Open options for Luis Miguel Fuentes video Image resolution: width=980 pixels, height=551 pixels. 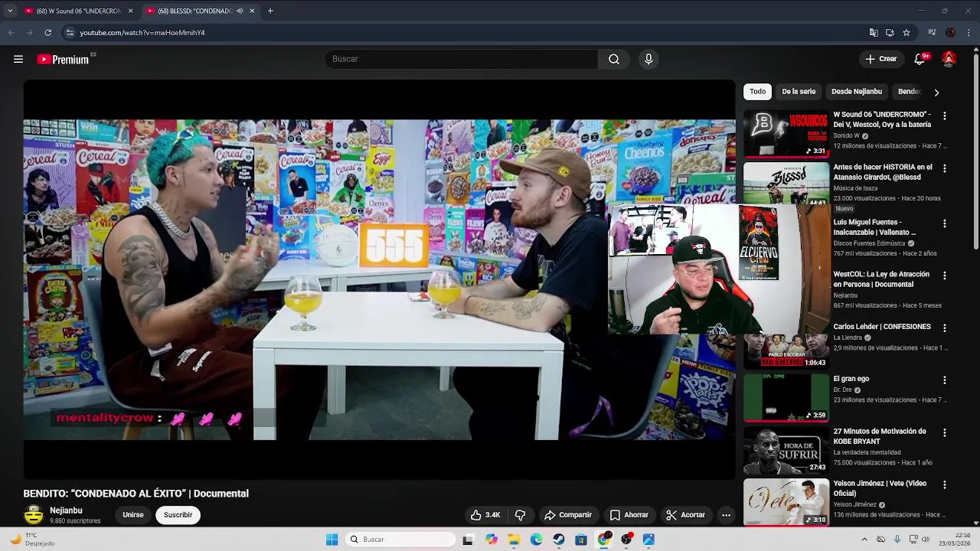[x=944, y=223]
